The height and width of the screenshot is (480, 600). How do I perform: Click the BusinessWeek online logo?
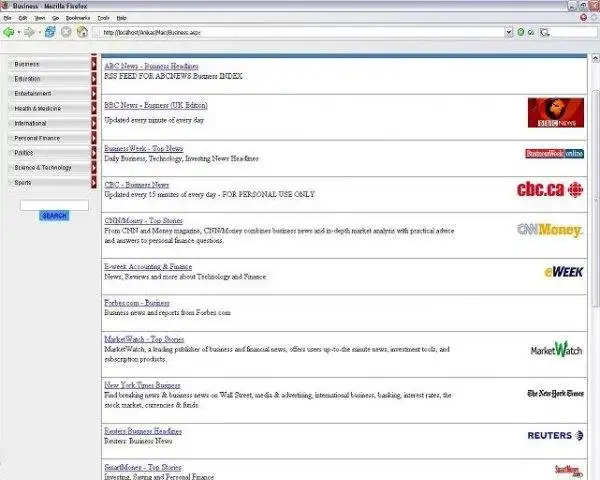click(554, 153)
